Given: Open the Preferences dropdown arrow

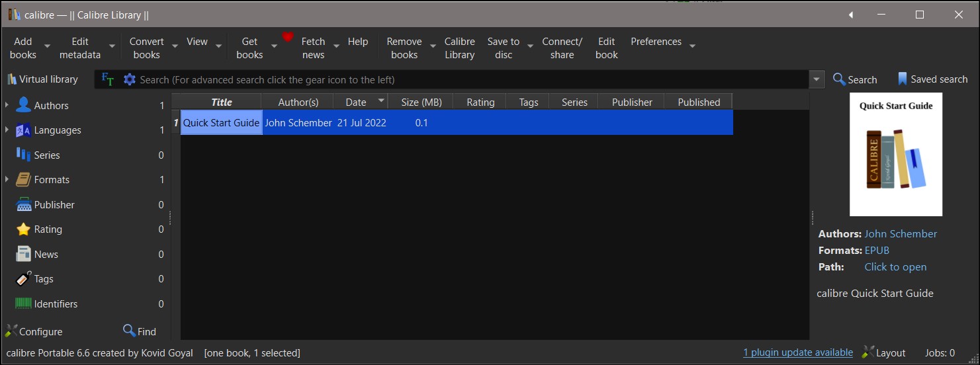Looking at the screenshot, I should 692,46.
